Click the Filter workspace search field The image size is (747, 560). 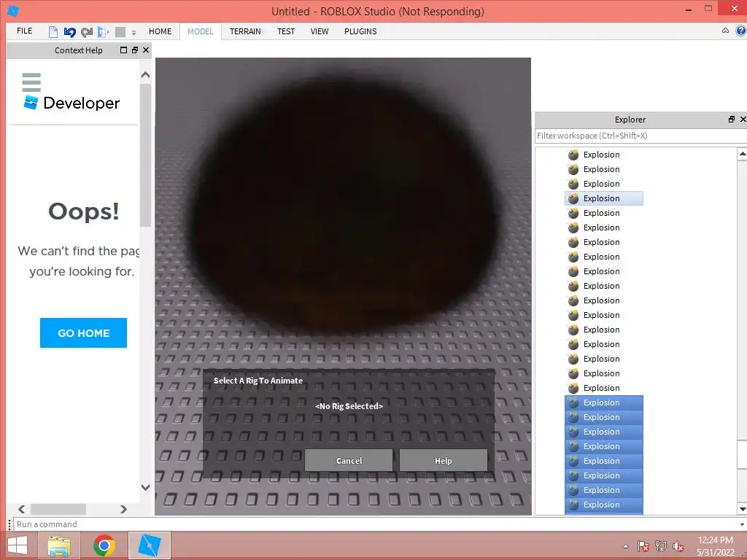640,136
